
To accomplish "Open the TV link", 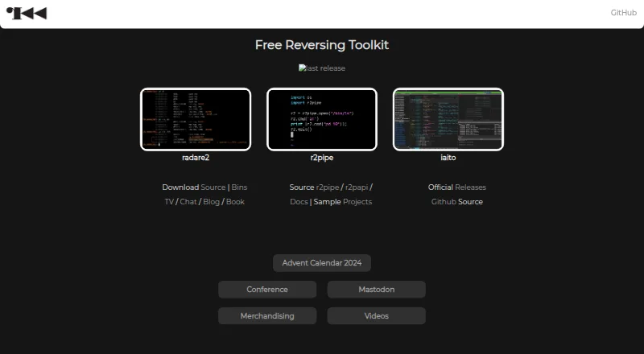I will (169, 202).
